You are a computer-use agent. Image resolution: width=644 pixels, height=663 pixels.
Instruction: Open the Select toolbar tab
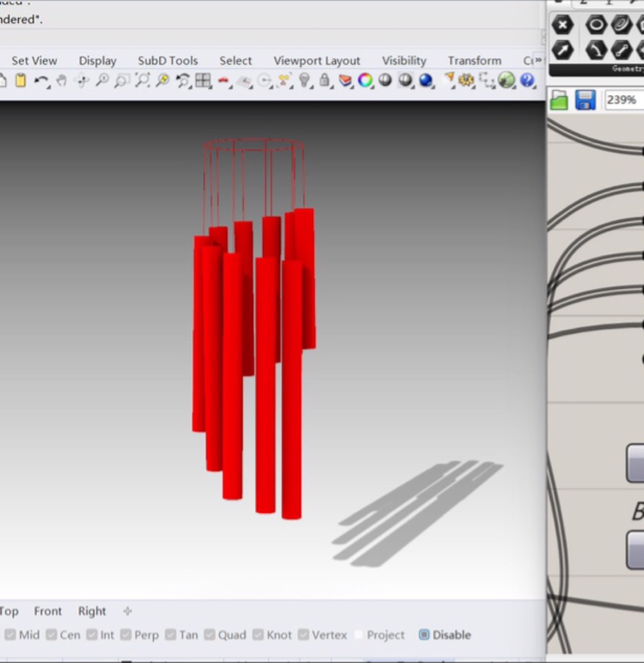(x=235, y=61)
